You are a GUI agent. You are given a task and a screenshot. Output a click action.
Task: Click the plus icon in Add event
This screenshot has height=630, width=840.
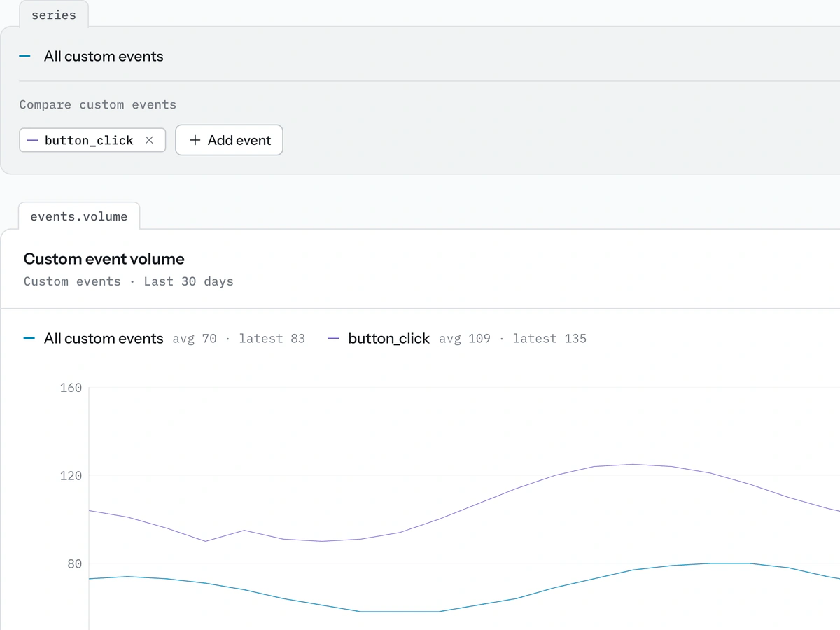[195, 140]
